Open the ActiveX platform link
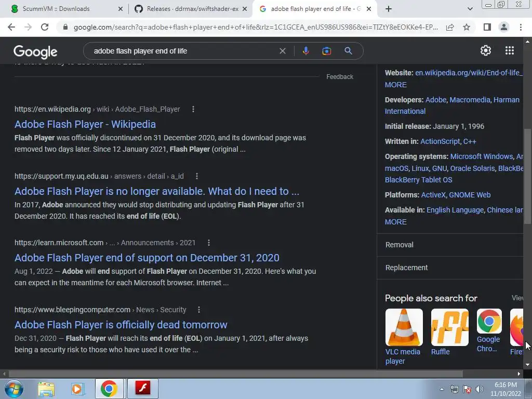 point(433,195)
